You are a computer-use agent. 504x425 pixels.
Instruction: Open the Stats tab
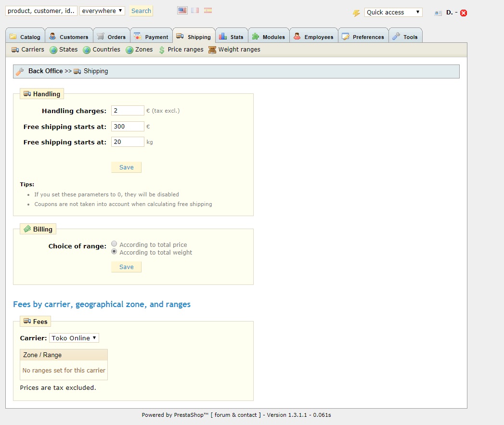click(x=232, y=36)
